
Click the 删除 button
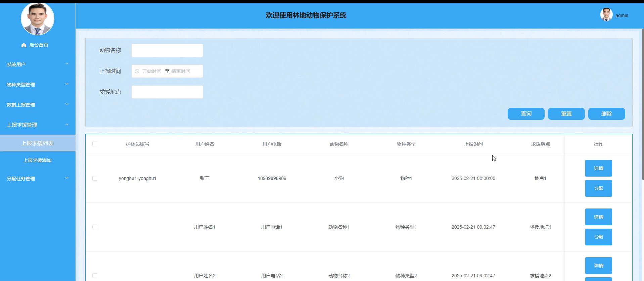[607, 114]
